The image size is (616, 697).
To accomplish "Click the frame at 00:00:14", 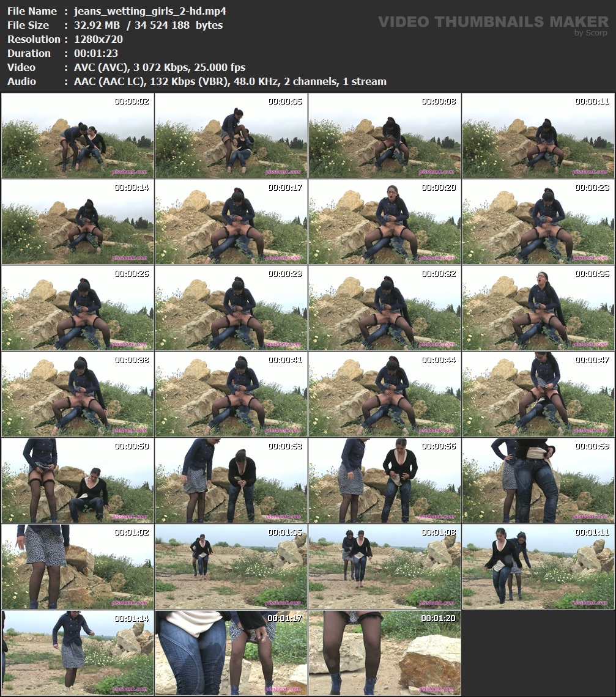I will (77, 221).
